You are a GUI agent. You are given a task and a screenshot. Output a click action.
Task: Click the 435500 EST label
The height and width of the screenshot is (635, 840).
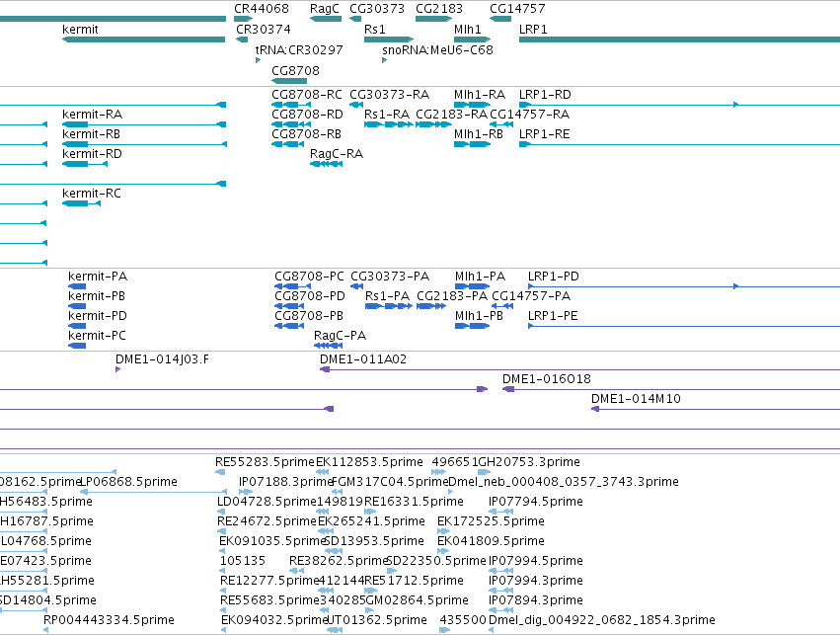pos(463,620)
